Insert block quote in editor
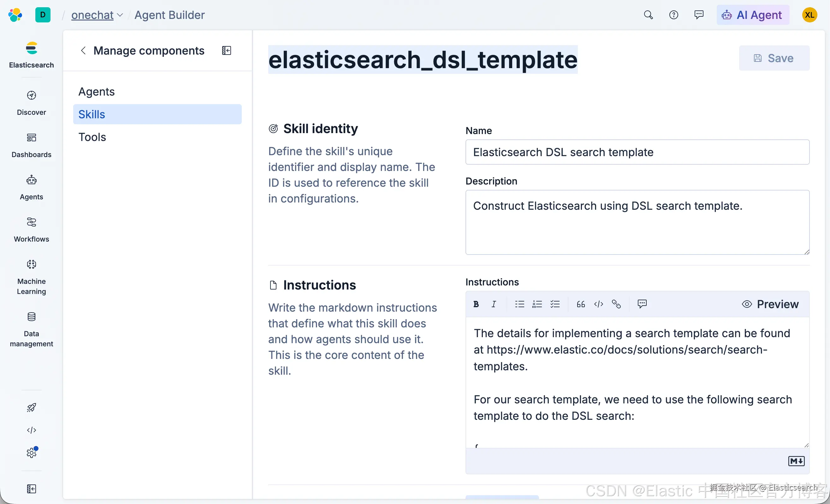 tap(581, 304)
